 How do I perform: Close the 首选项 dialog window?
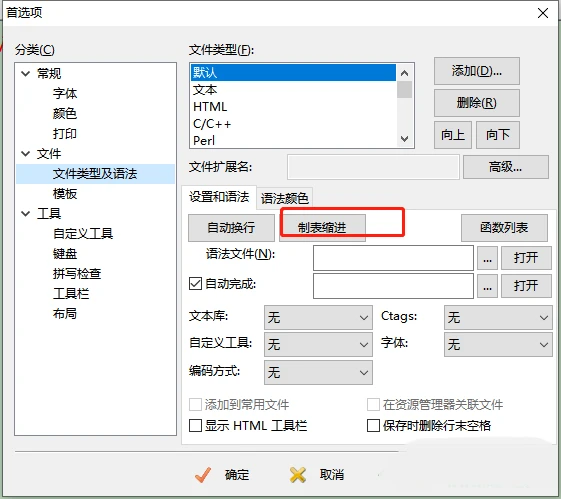(x=543, y=13)
